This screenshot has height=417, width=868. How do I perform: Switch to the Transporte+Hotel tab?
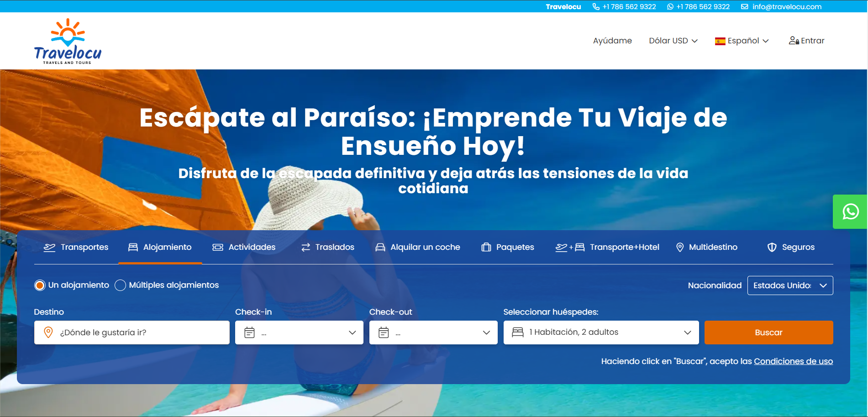(607, 247)
